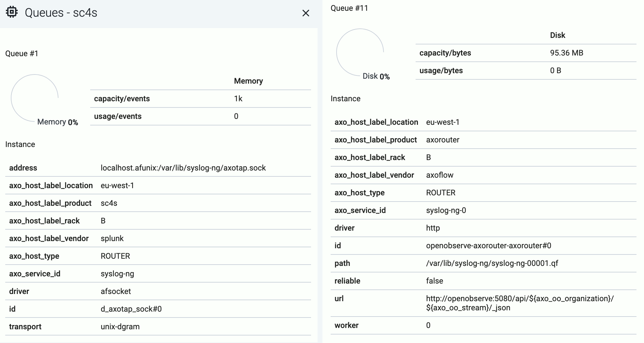Click the openobserve-axorouter-axorouter#0 id value

(x=488, y=246)
